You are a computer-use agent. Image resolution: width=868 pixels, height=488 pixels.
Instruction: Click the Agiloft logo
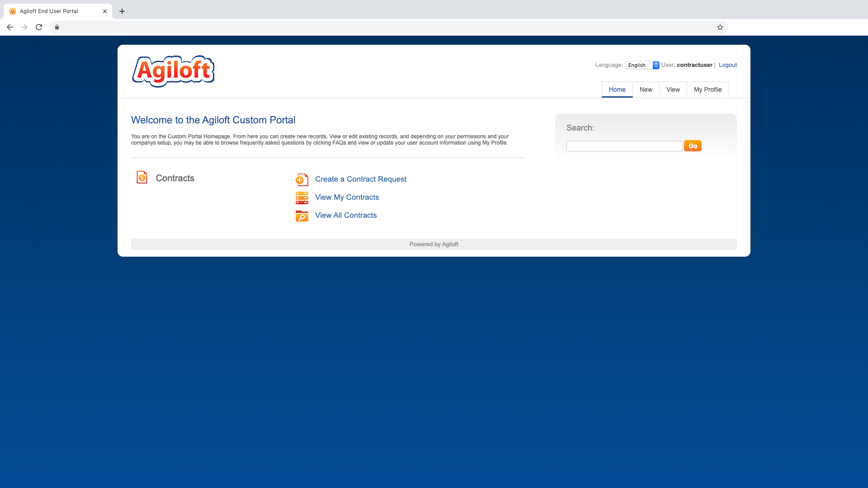173,71
